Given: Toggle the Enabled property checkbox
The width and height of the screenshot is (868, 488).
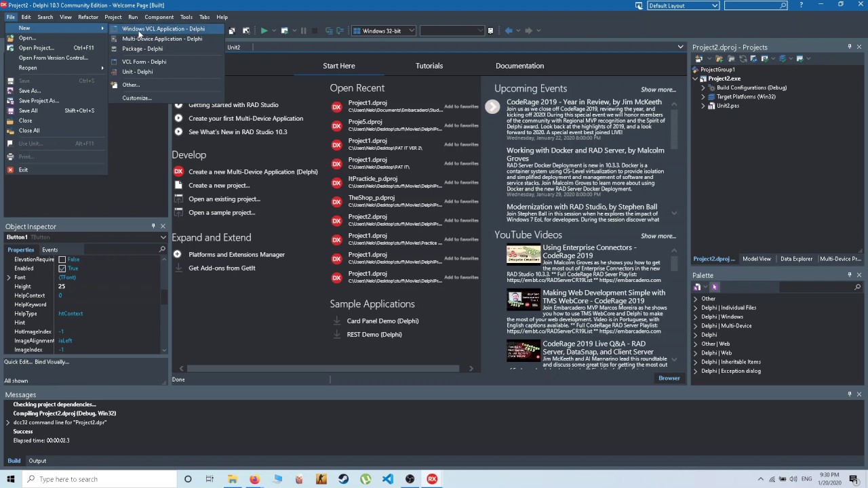Looking at the screenshot, I should (x=62, y=268).
